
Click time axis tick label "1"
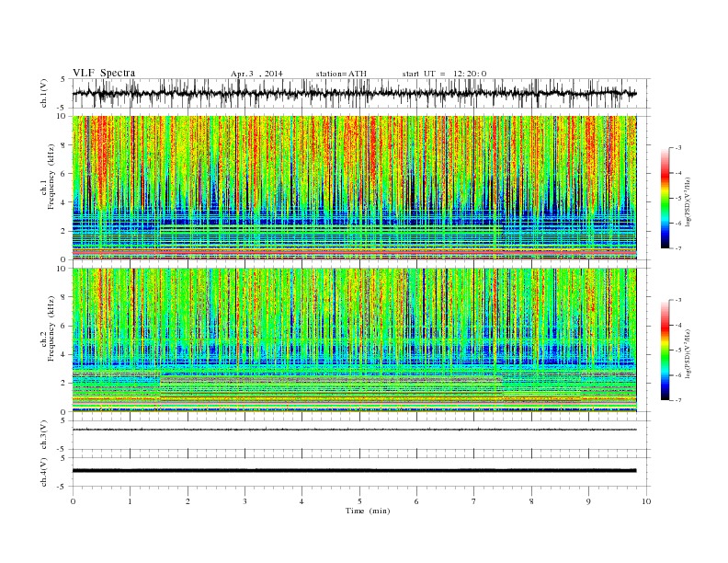click(x=131, y=501)
